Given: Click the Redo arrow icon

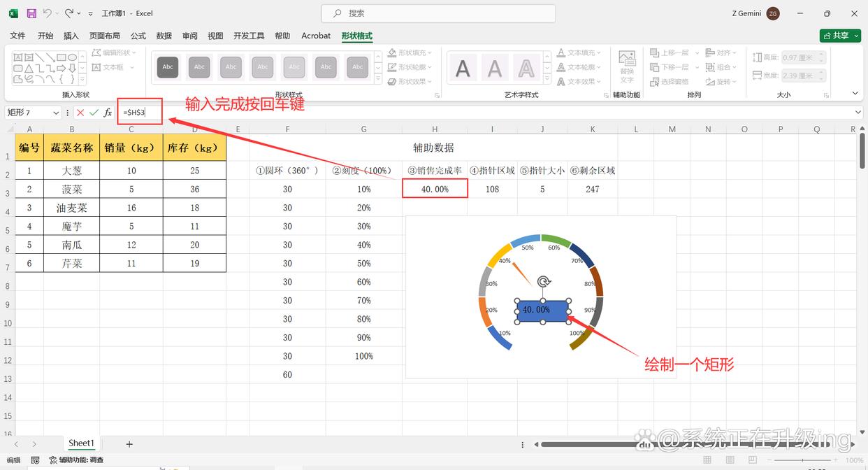Looking at the screenshot, I should [x=68, y=13].
